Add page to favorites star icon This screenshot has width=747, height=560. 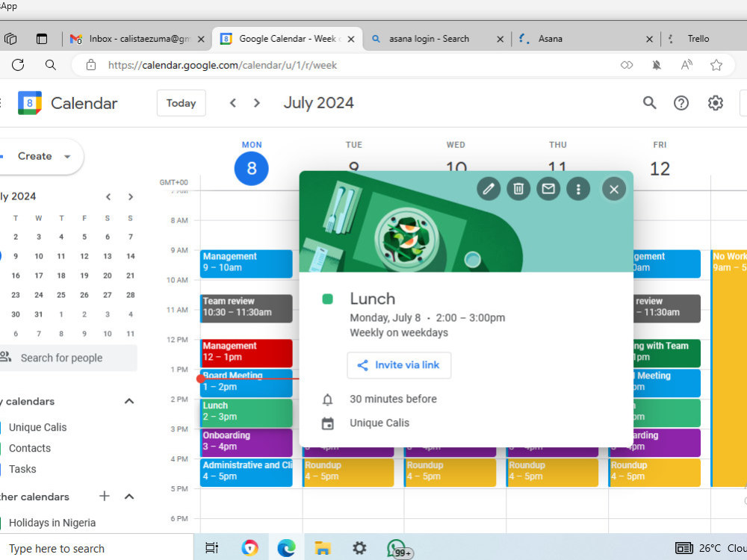click(x=716, y=65)
